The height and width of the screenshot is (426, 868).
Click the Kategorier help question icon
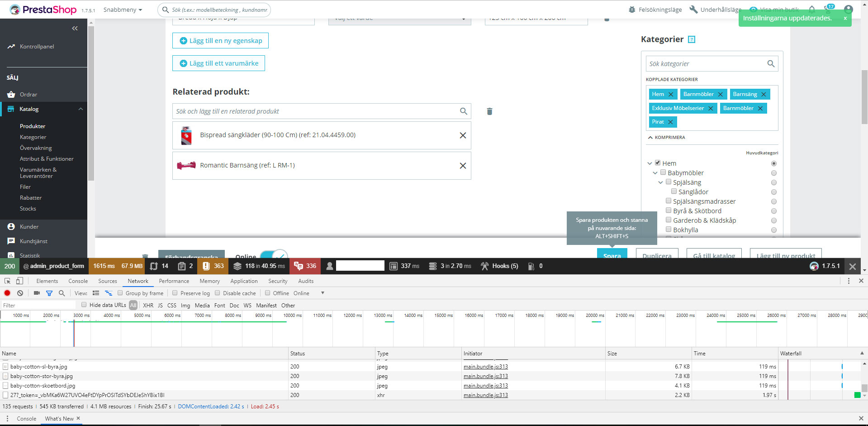tap(692, 39)
